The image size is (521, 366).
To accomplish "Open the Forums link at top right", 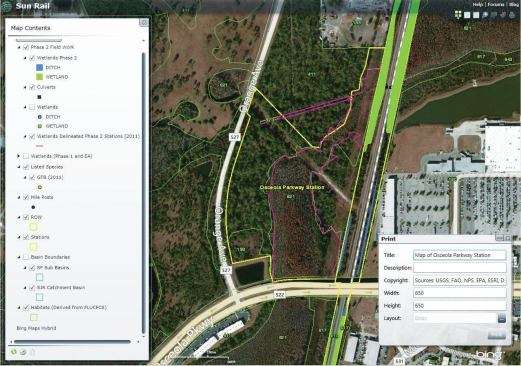I will 495,4.
